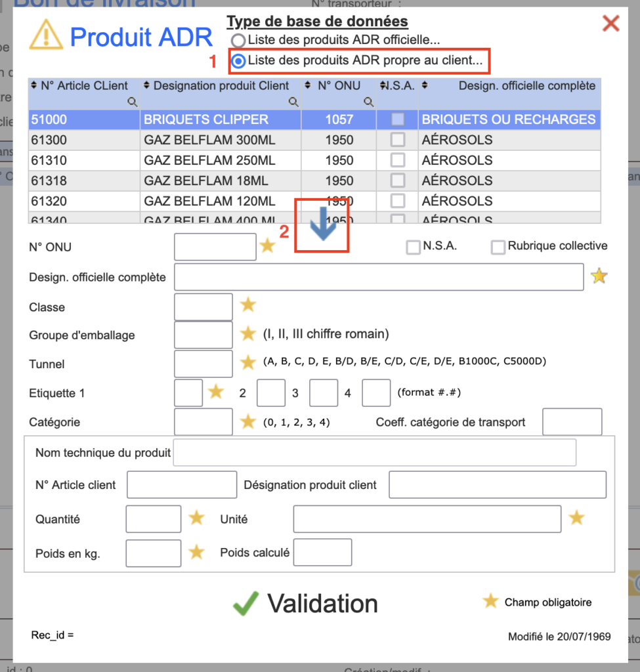Toggle N.S.A. checkbox for BRIQUETS CLIPPER row
Screen dimensions: 640x672
click(398, 119)
